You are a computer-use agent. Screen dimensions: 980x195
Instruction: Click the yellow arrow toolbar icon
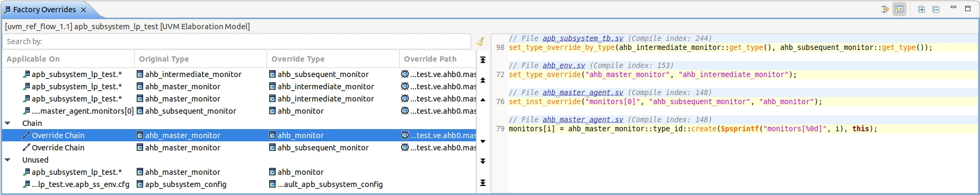(885, 9)
